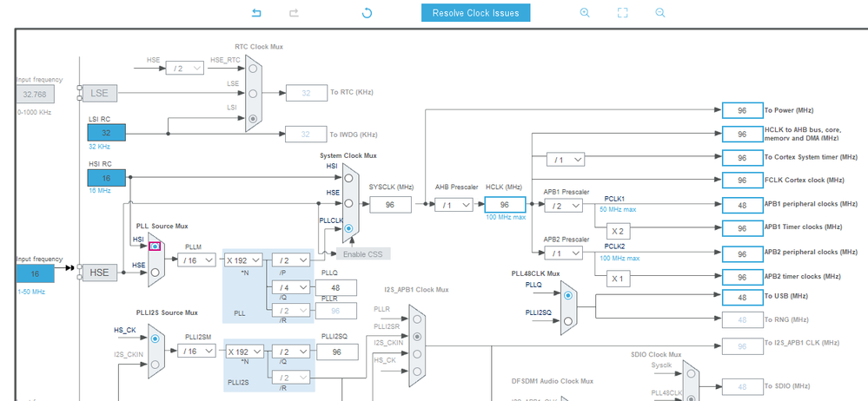Click the Enable CSS button
Screen dimensions: 868x401
tap(363, 253)
